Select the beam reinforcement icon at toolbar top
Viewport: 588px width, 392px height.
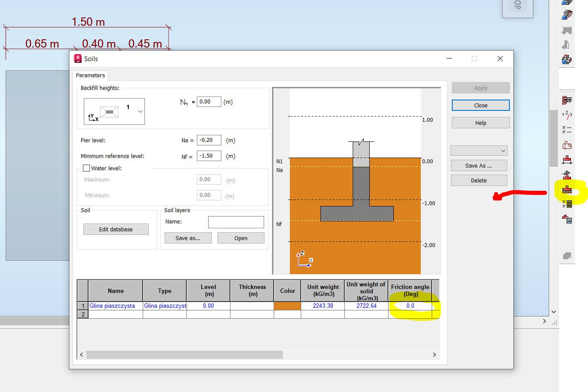[x=566, y=2]
